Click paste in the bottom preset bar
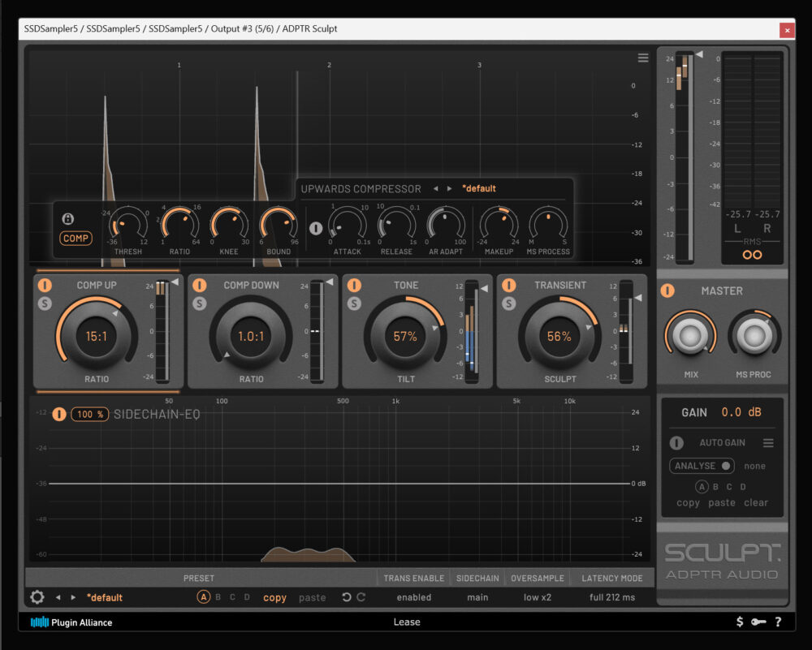Screen dimensions: 812x650 (x=313, y=598)
